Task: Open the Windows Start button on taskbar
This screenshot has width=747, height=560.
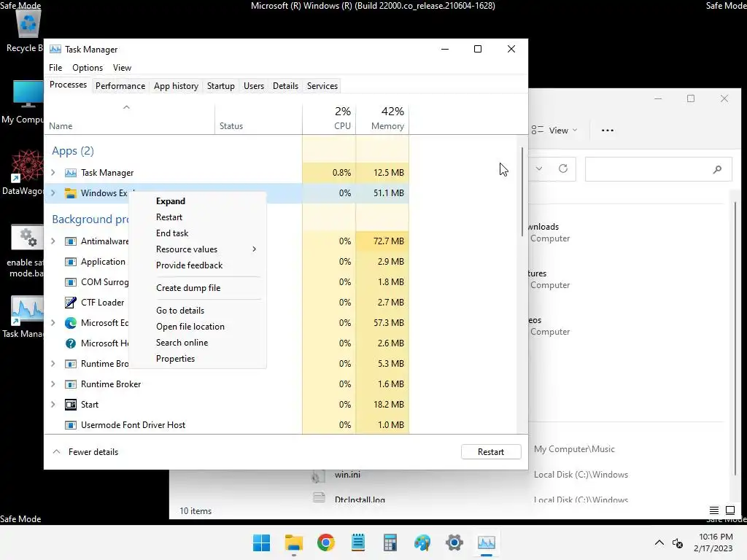Action: click(262, 542)
